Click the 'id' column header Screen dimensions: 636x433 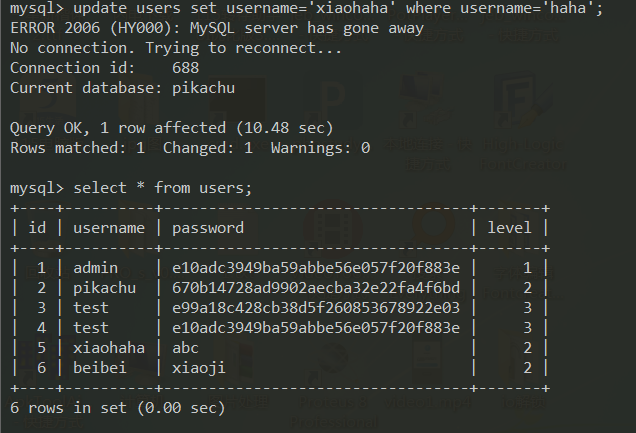tap(38, 228)
